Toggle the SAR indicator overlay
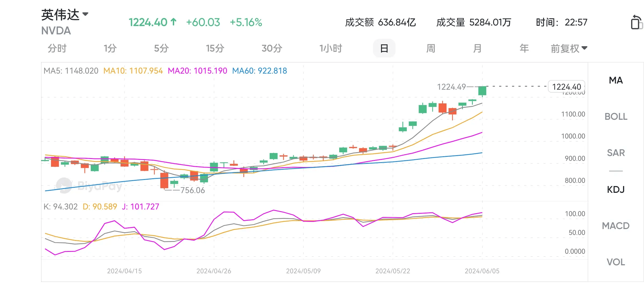644x290 pixels. pos(616,153)
